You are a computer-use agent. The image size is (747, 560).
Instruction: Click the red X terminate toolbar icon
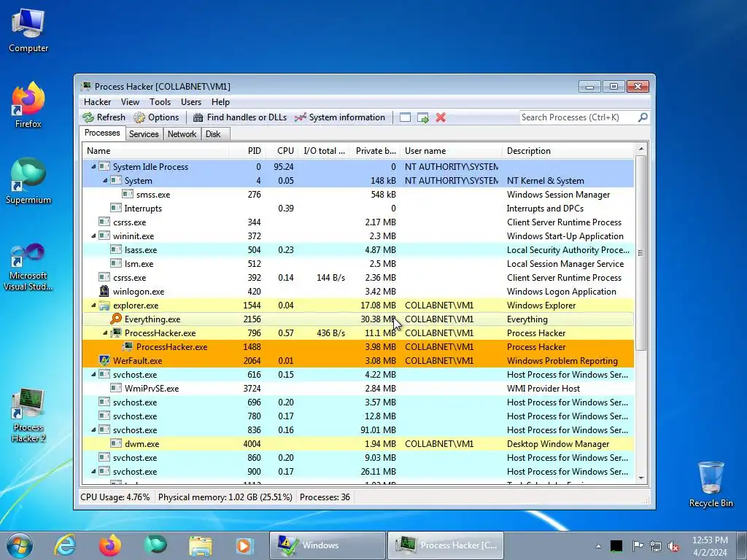[x=441, y=117]
